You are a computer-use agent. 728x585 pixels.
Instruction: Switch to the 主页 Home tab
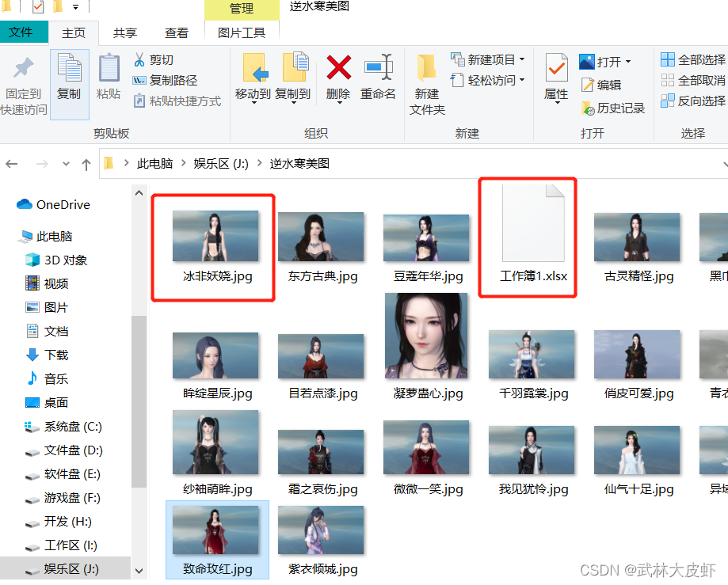(74, 33)
